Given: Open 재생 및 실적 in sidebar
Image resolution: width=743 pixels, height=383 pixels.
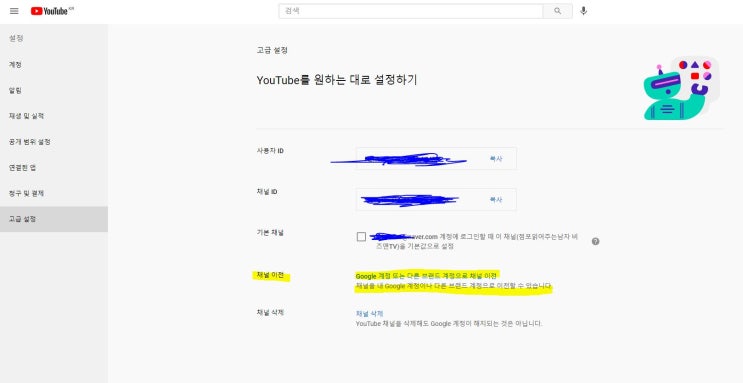Looking at the screenshot, I should click(54, 116).
